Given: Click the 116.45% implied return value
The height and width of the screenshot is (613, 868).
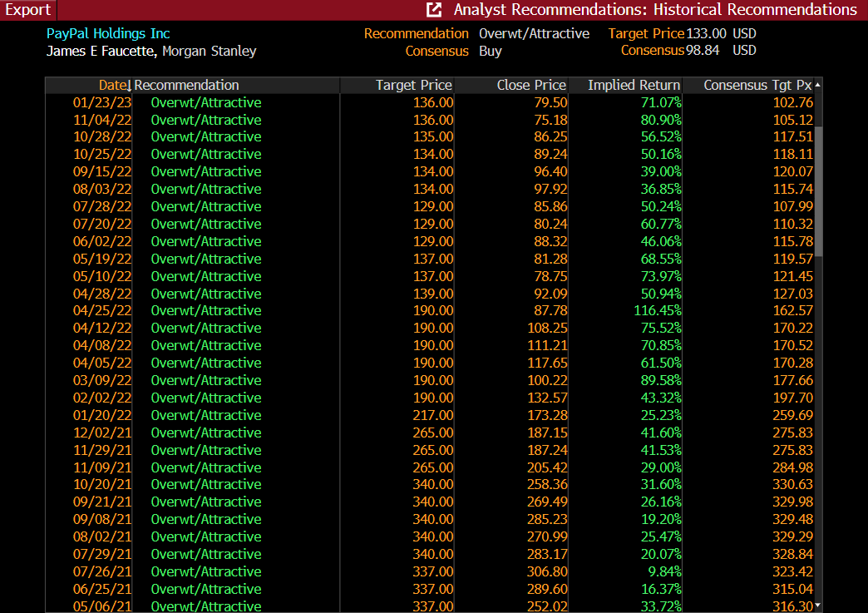Looking at the screenshot, I should pos(658,311).
